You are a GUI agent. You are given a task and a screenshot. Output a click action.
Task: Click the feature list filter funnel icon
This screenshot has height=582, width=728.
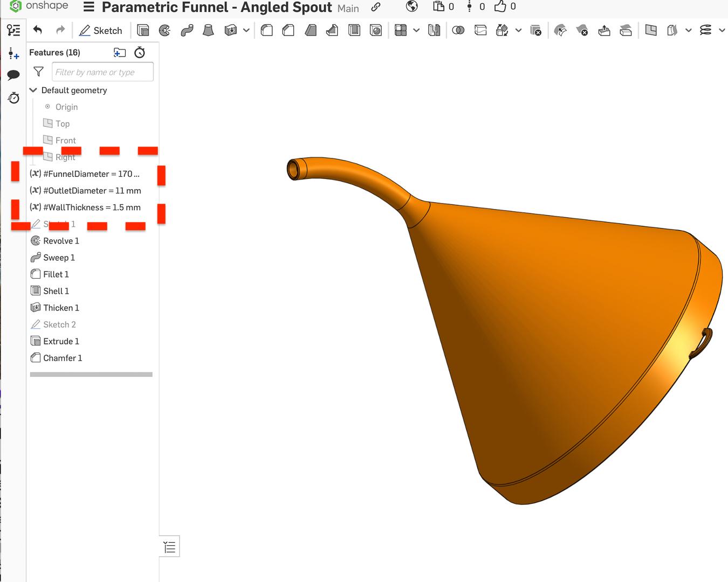click(x=38, y=71)
